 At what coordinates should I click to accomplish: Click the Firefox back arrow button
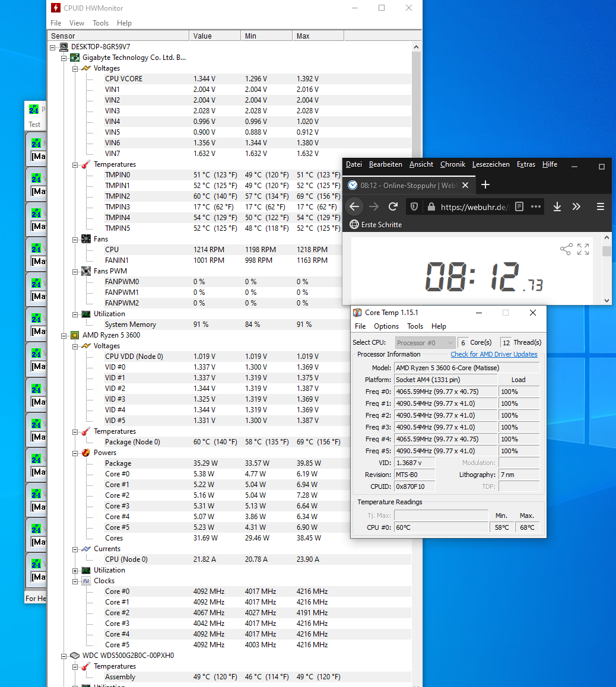[x=354, y=207]
